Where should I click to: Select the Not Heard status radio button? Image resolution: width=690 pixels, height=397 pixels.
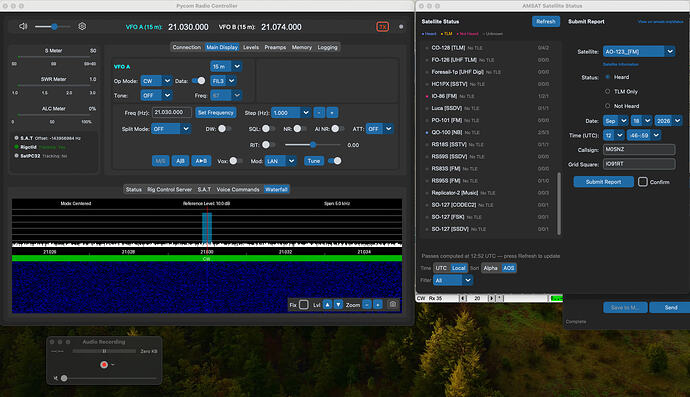point(608,106)
